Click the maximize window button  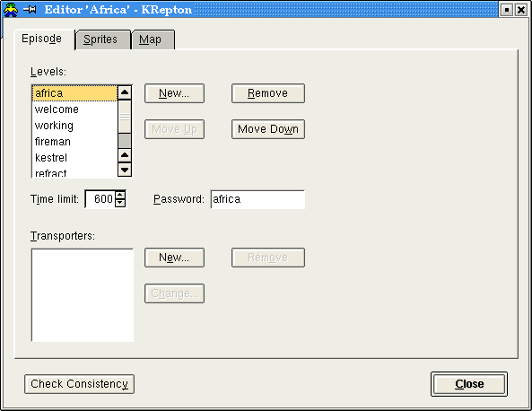pos(507,10)
